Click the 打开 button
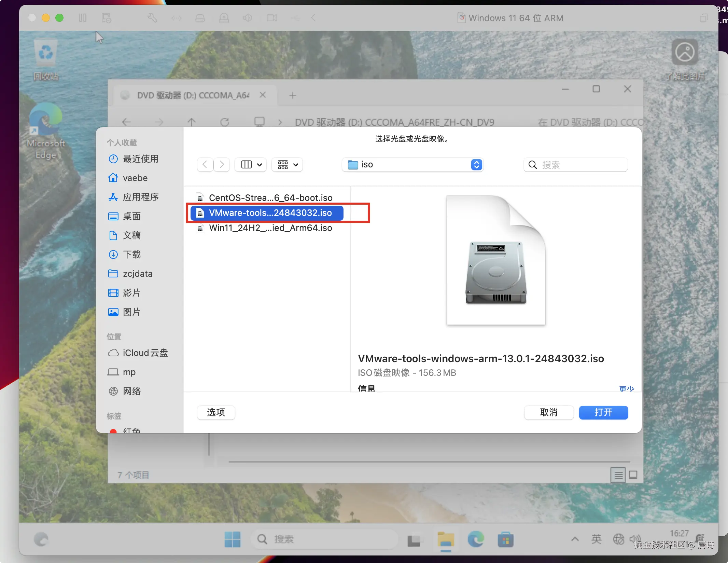Image resolution: width=728 pixels, height=563 pixels. point(603,412)
